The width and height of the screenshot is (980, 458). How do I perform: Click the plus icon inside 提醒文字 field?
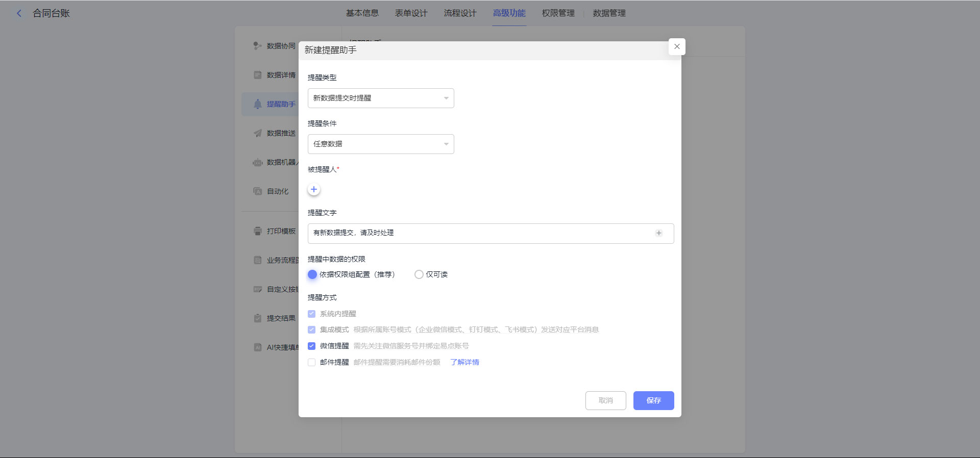pos(658,233)
